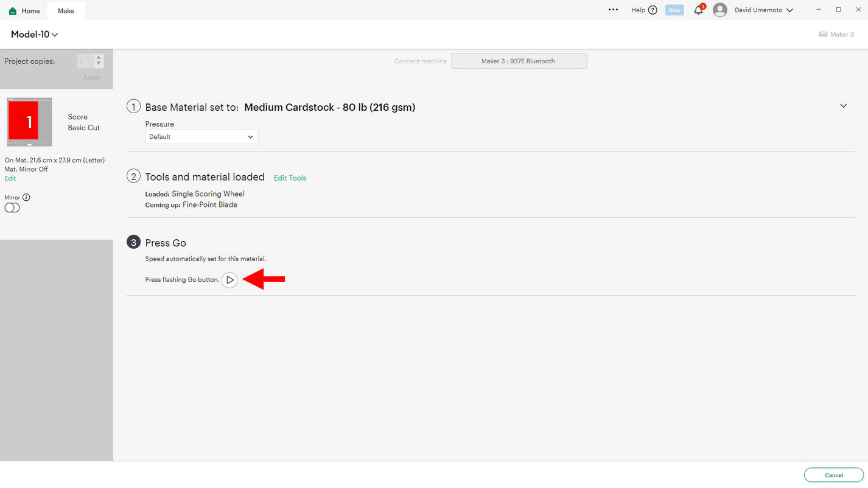This screenshot has width=868, height=488.
Task: Decrease project copies with down arrow
Action: point(99,64)
